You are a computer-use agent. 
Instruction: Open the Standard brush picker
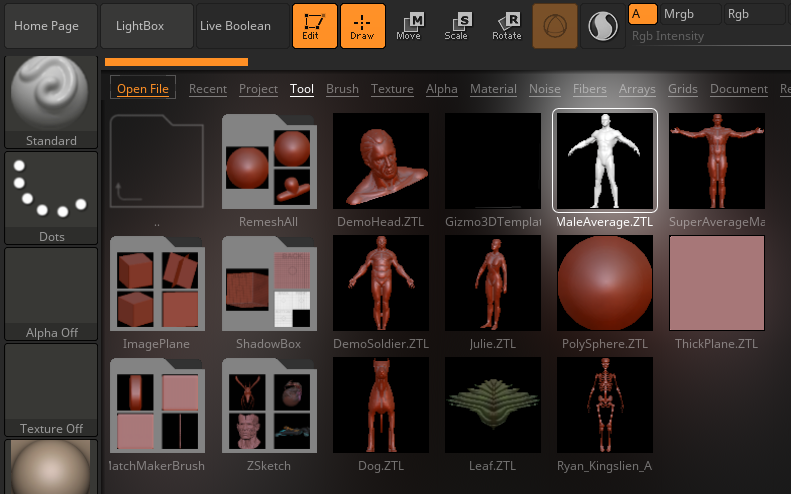[51, 102]
